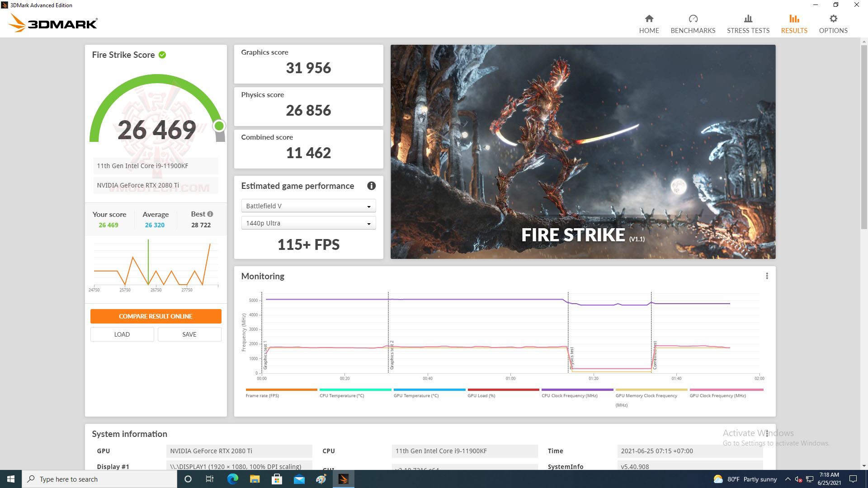Click the LOAD saved result option
The width and height of the screenshot is (868, 488).
pyautogui.click(x=122, y=334)
